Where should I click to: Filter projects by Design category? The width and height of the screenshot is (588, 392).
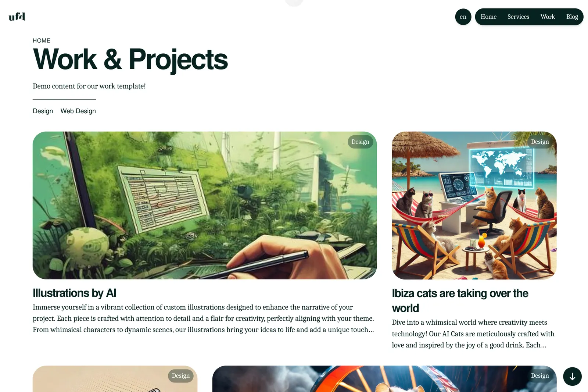tap(43, 111)
